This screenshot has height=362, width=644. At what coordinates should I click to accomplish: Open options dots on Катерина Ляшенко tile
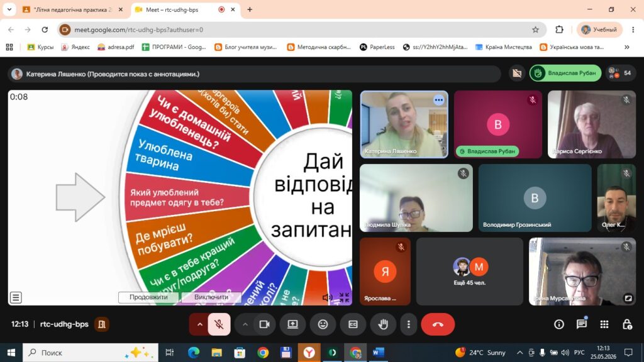(438, 100)
